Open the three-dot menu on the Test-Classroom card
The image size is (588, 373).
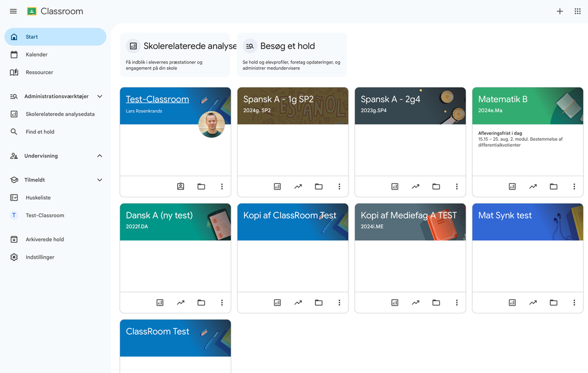click(x=222, y=186)
